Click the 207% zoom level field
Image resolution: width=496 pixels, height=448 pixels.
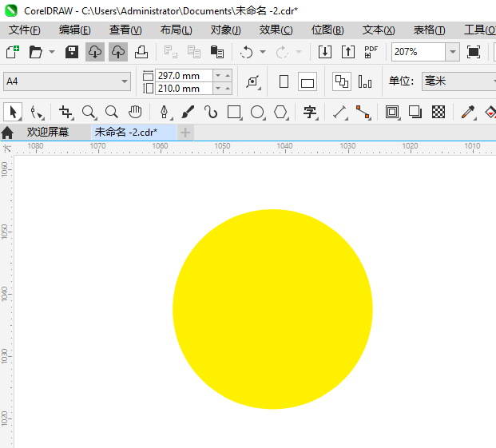point(419,52)
